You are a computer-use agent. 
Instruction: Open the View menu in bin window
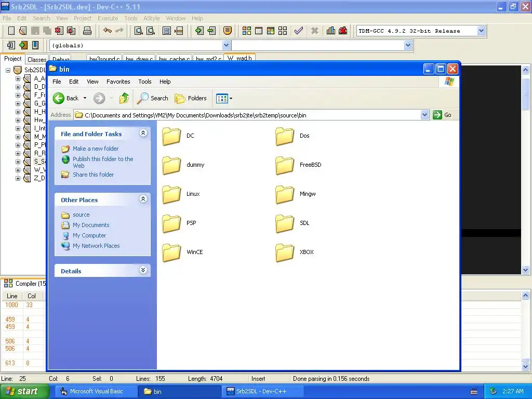[x=92, y=82]
